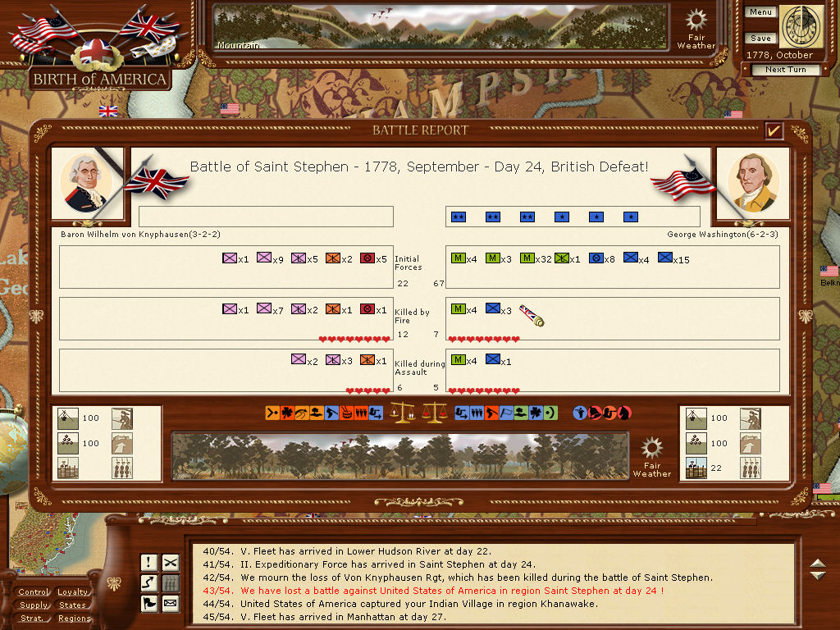Switch to the Supply map filter

point(34,605)
